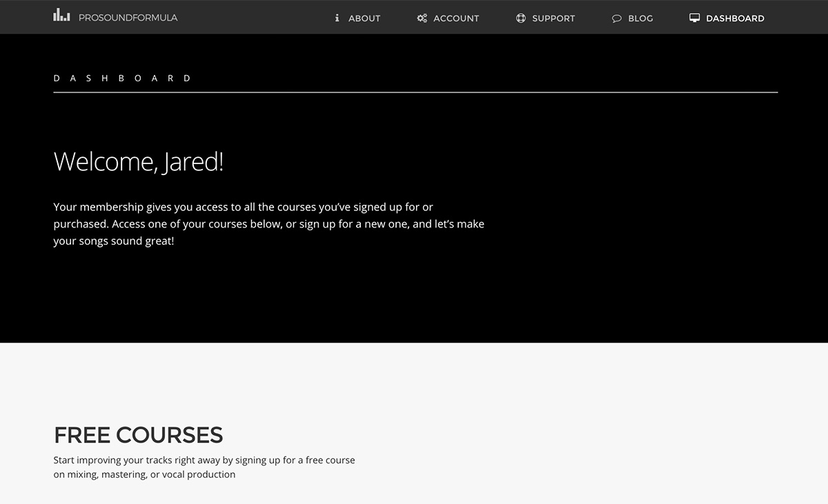Click the monitor icon beside Dashboard
Viewport: 828px width, 504px height.
click(x=695, y=19)
